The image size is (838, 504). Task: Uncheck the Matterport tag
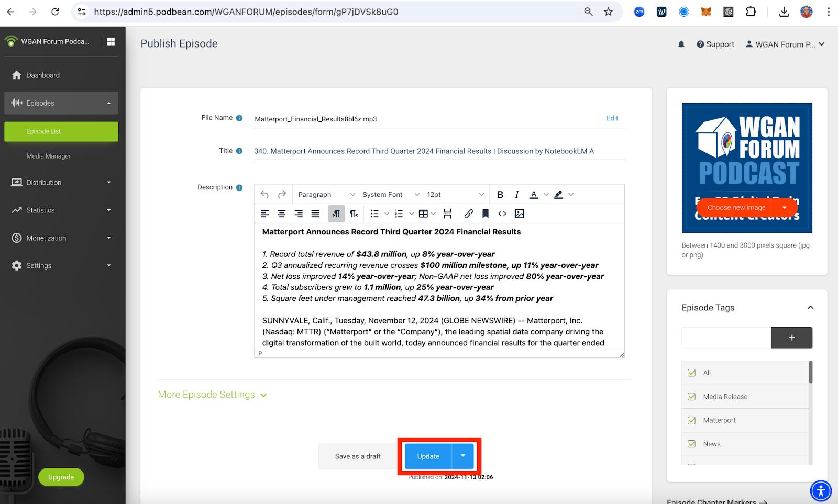point(692,420)
